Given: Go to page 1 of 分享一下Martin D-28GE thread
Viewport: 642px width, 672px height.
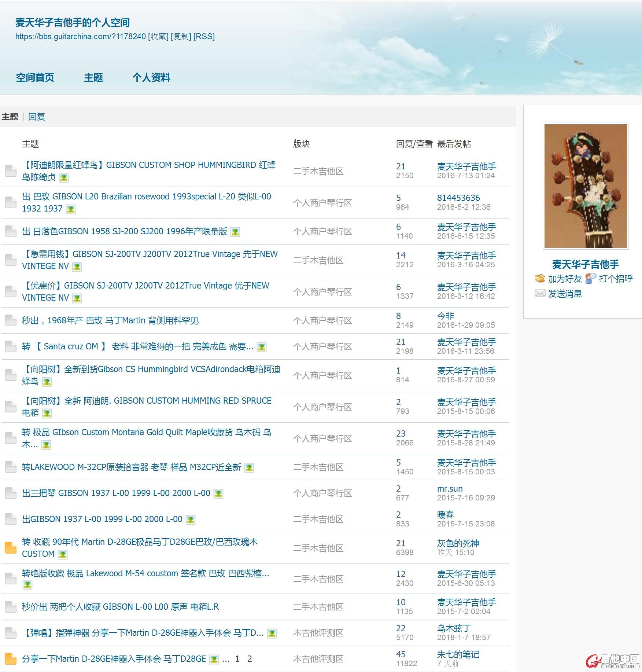Looking at the screenshot, I should coord(237,659).
